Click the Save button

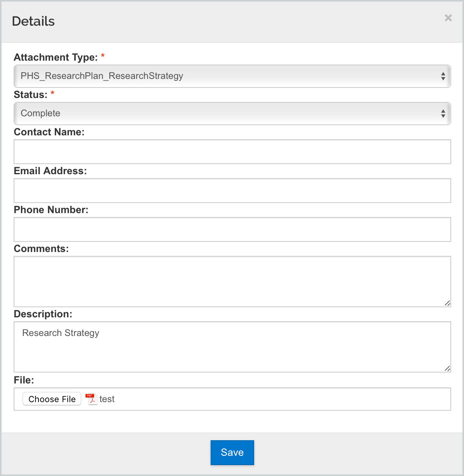pos(232,453)
